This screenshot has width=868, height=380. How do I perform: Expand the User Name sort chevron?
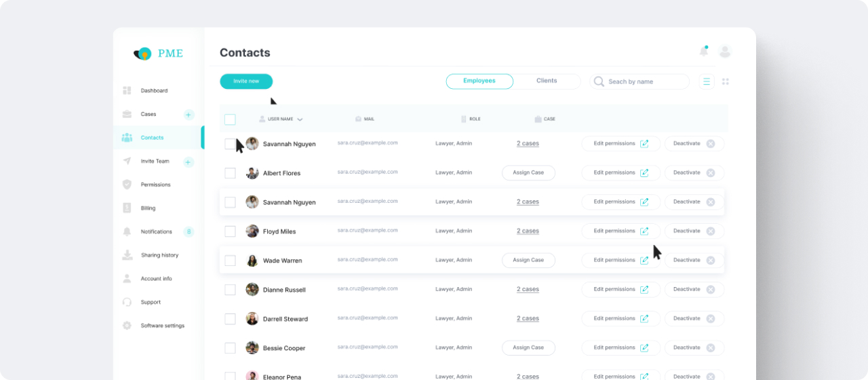tap(300, 119)
